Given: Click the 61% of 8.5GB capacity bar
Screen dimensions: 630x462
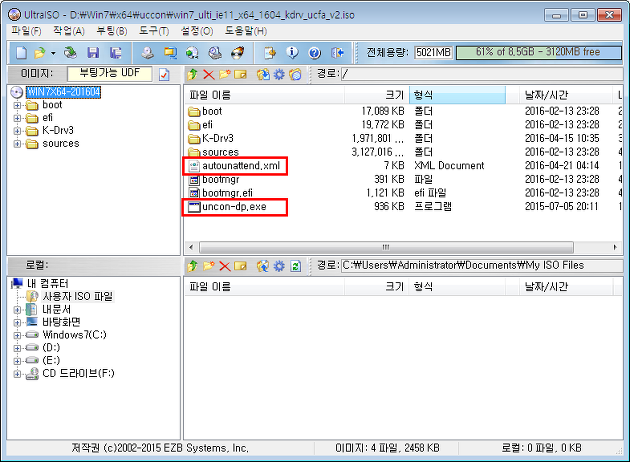Looking at the screenshot, I should pos(538,52).
